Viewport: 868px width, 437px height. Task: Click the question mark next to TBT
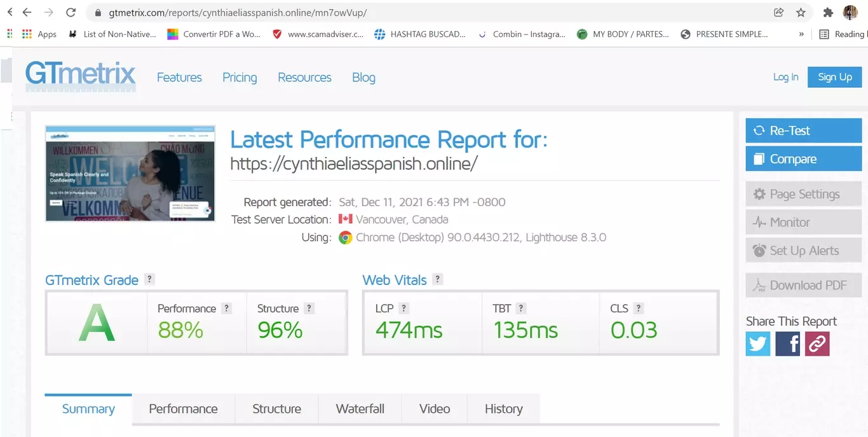pos(521,308)
